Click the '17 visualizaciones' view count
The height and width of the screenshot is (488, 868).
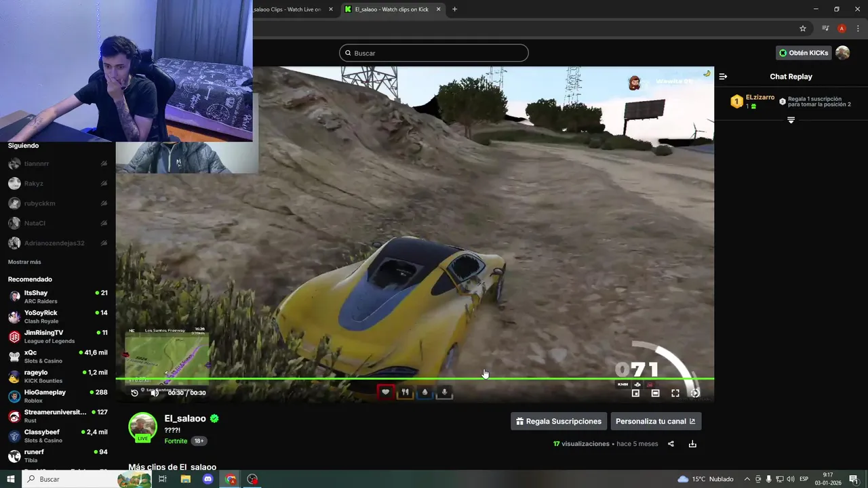point(581,444)
